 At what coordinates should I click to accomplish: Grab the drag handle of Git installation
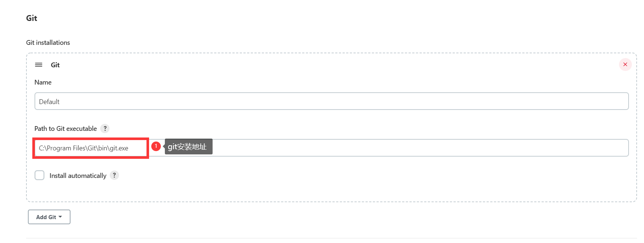click(39, 65)
